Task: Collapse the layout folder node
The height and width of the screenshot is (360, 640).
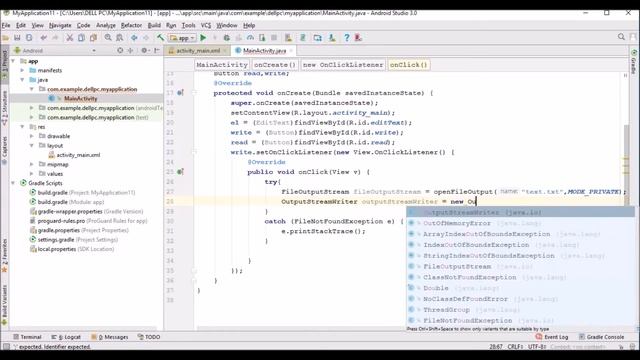Action: 32,145
